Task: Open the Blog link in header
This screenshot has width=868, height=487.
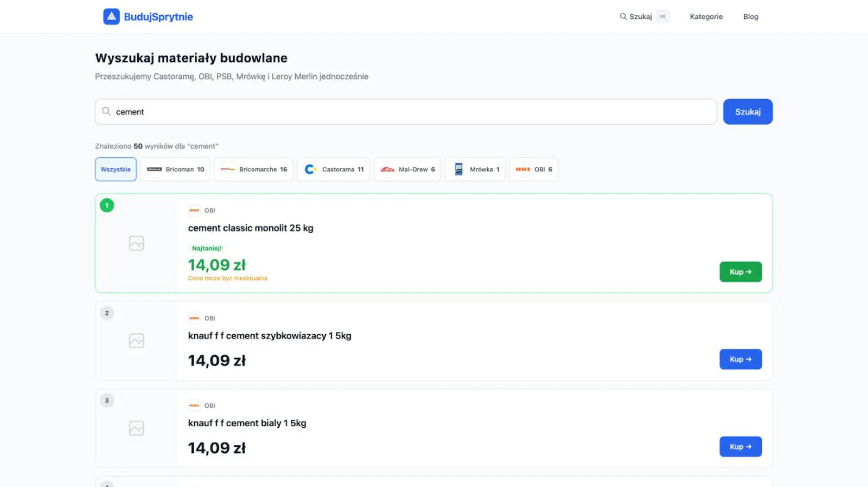Action: tap(751, 17)
